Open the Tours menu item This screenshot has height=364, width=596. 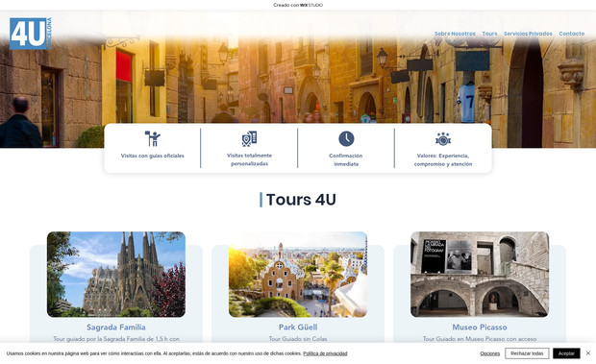point(489,34)
